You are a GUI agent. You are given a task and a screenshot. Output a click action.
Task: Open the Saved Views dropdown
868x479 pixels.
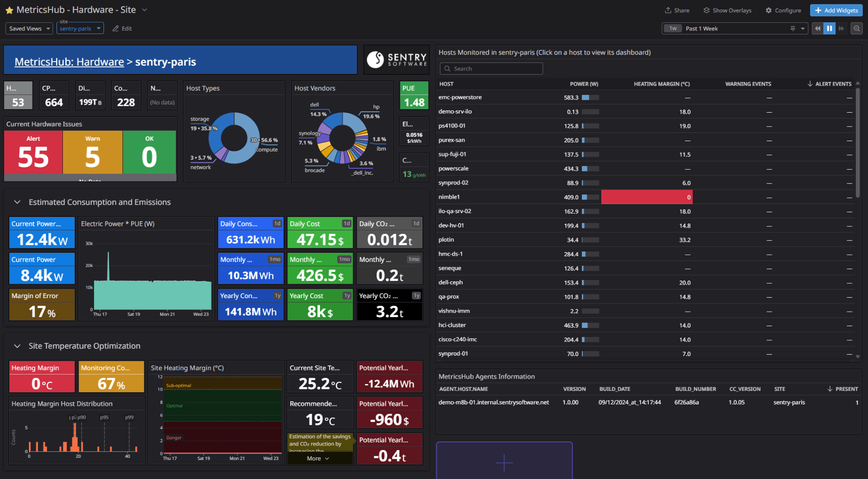[30, 28]
